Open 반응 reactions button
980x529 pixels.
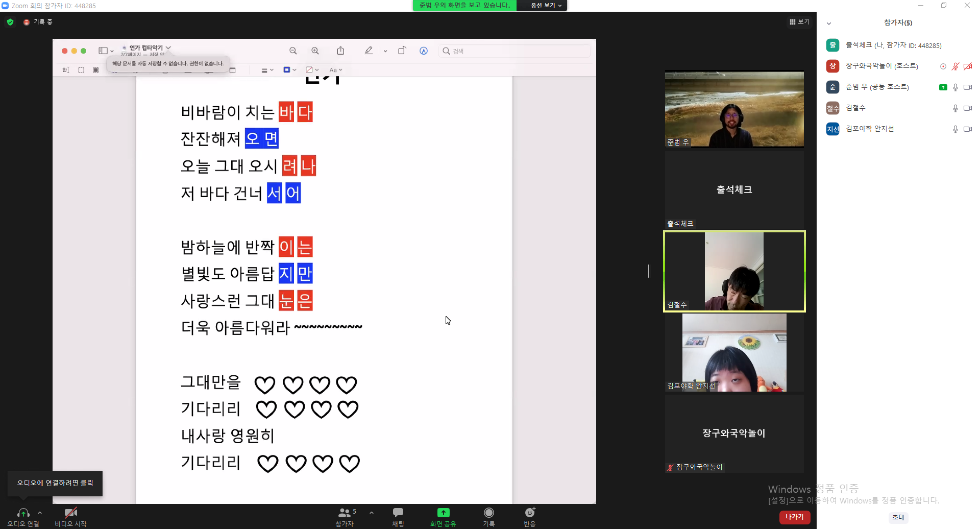coord(530,517)
